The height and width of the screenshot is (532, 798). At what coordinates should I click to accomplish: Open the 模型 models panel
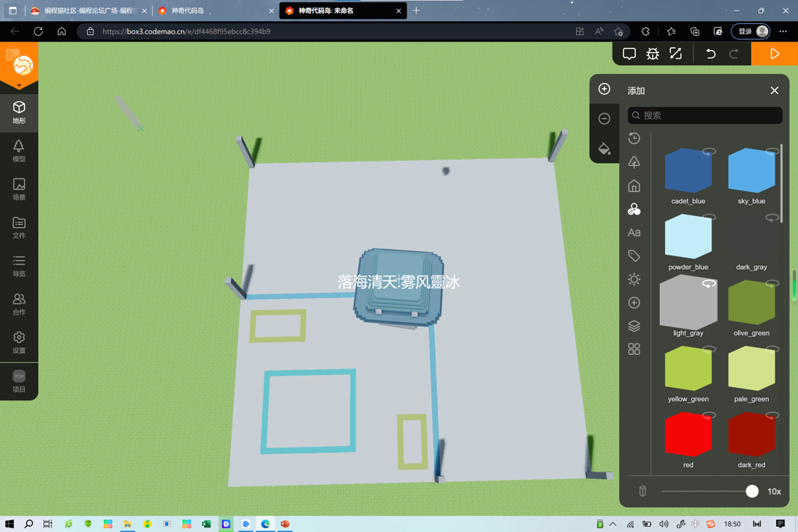pyautogui.click(x=19, y=151)
